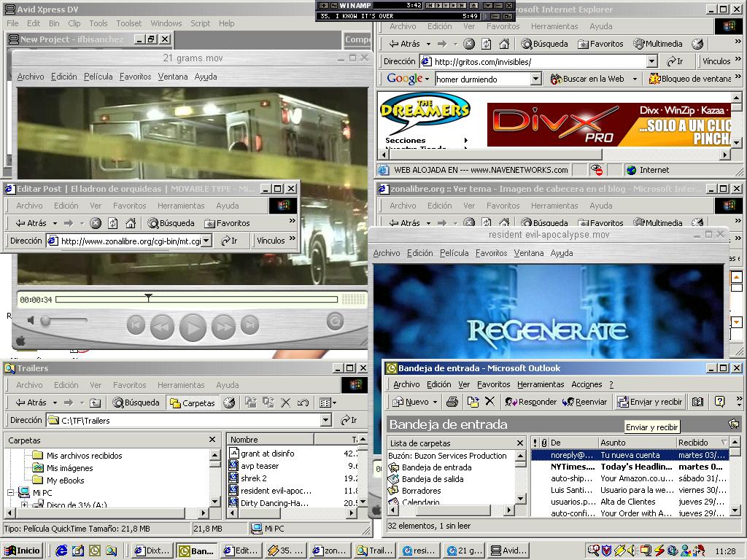
Task: Close the Carpetas pane in Trailers window
Action: pyautogui.click(x=212, y=440)
